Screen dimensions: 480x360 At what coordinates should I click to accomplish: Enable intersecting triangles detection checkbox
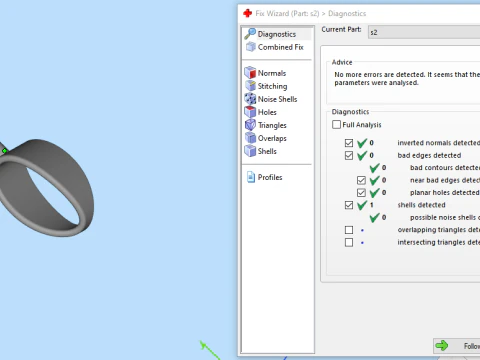[349, 242]
